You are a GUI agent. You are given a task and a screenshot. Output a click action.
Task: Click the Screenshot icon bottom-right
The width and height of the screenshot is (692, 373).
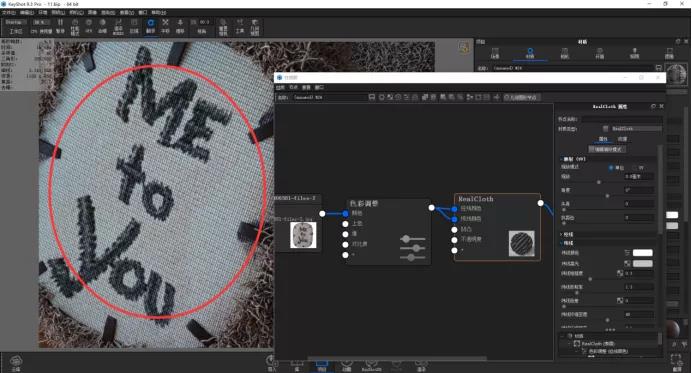click(677, 363)
